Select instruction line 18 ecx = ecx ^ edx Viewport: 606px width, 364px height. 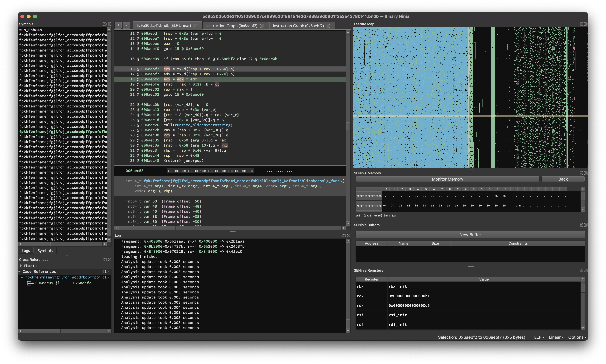[x=230, y=79]
